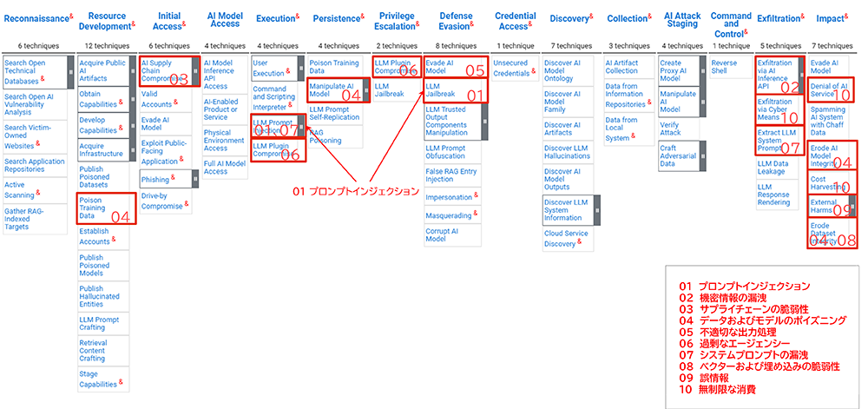Open Command and Scripting Interpreter technique
The image size is (868, 409).
[274, 97]
